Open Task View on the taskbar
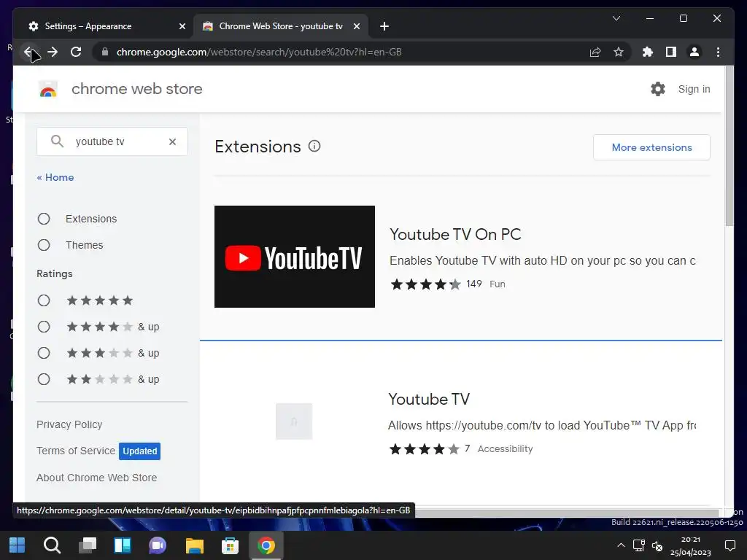747x560 pixels. click(88, 545)
